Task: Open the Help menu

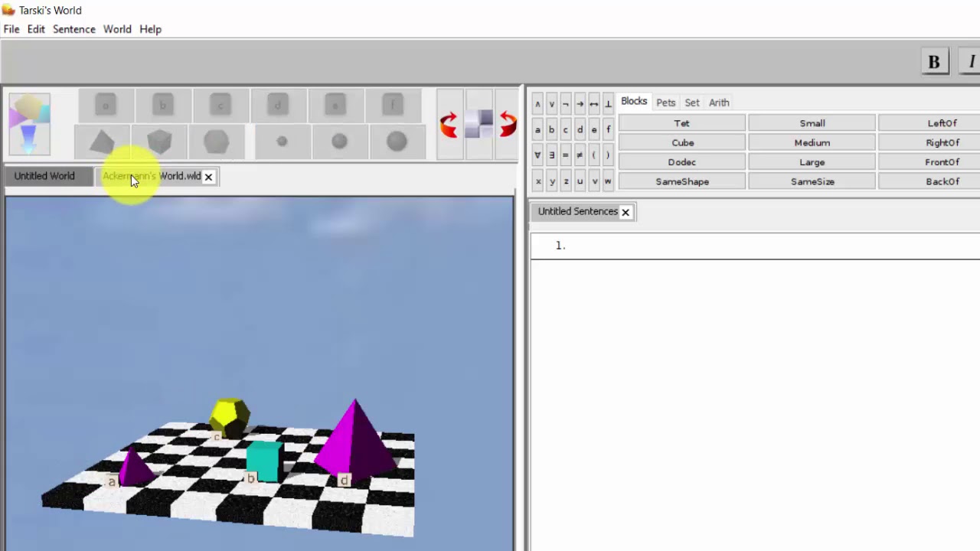Action: pyautogui.click(x=151, y=29)
